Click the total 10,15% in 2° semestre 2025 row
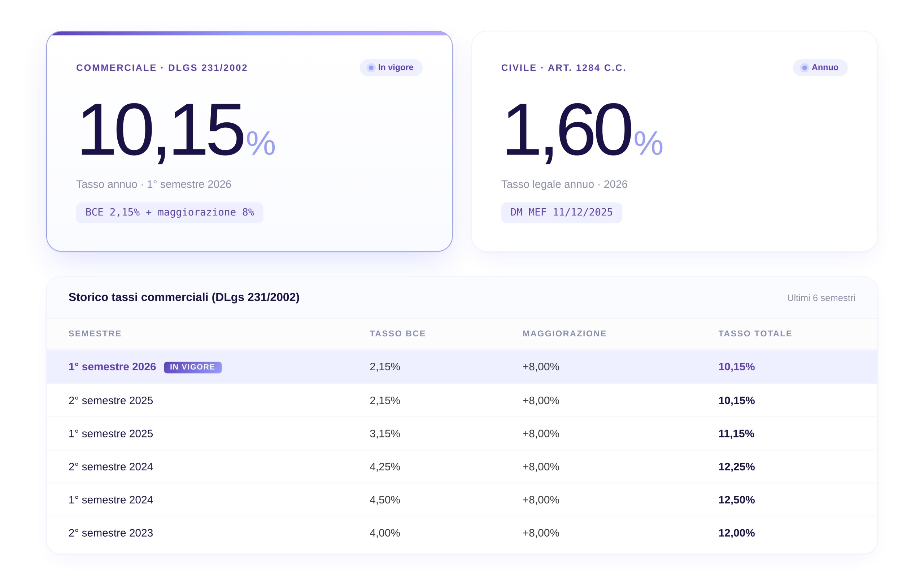This screenshot has width=924, height=585. coord(736,401)
